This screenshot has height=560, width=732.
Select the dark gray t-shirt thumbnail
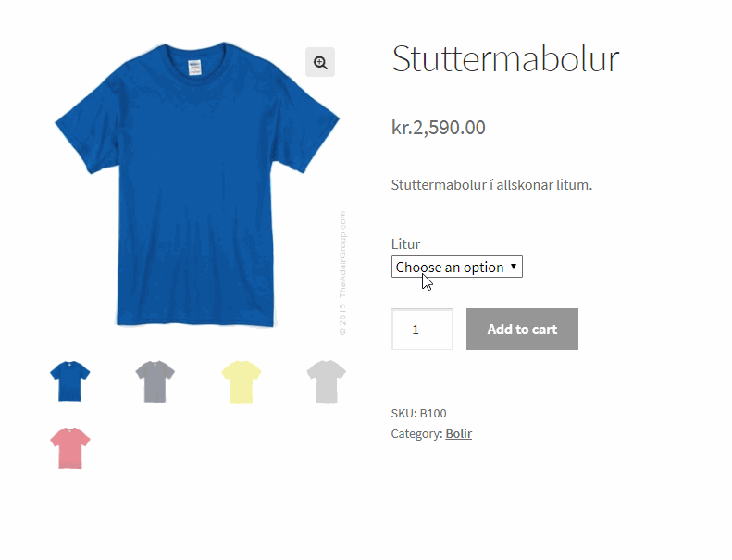tap(155, 381)
